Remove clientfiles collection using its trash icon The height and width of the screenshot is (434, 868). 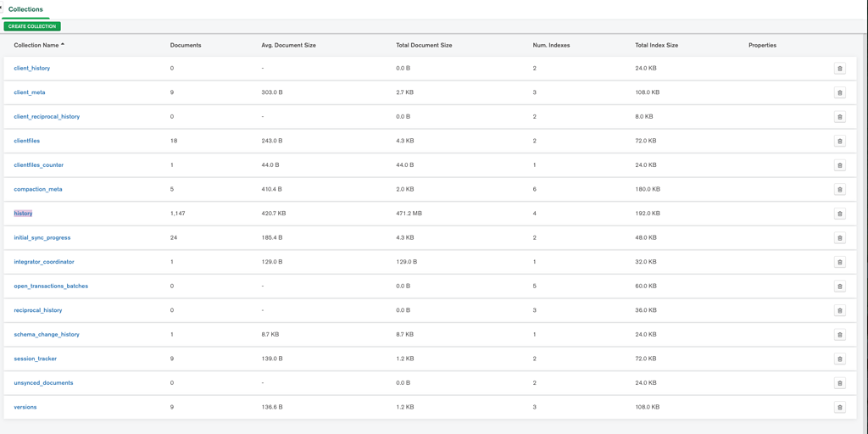point(839,141)
